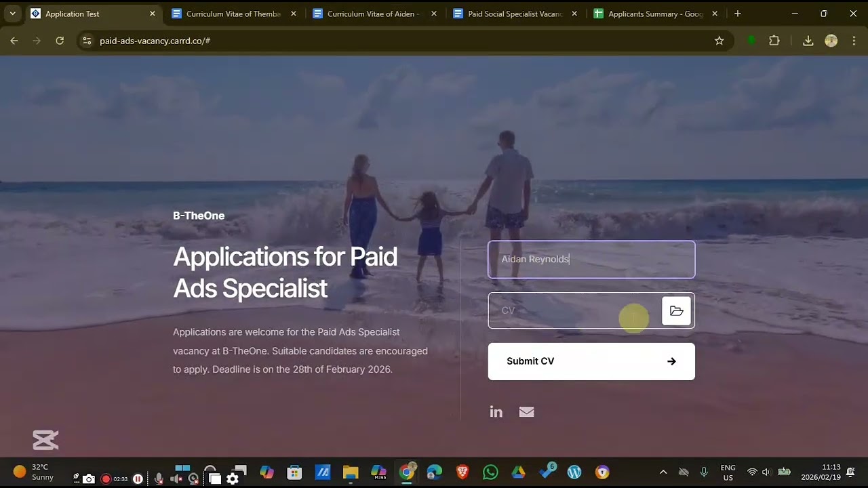
Task: Switch to Applicants Summary sheet tab
Action: tap(656, 14)
